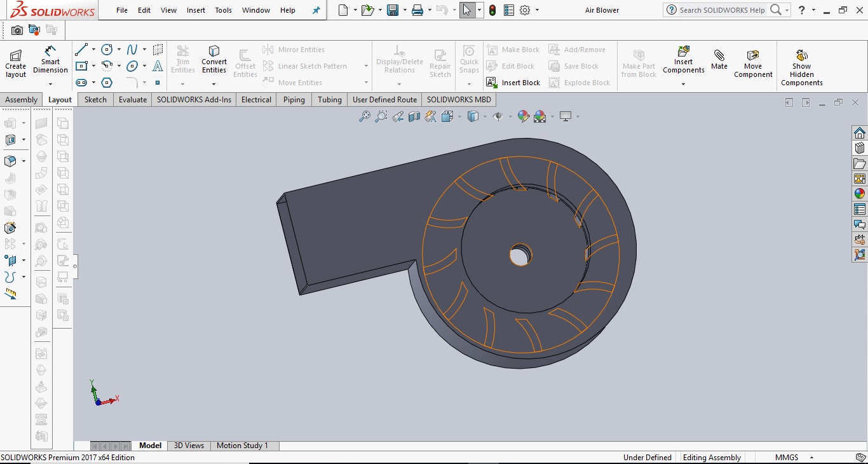Switch to the Evaluate tab
Viewport: 868px width, 464px height.
point(133,100)
